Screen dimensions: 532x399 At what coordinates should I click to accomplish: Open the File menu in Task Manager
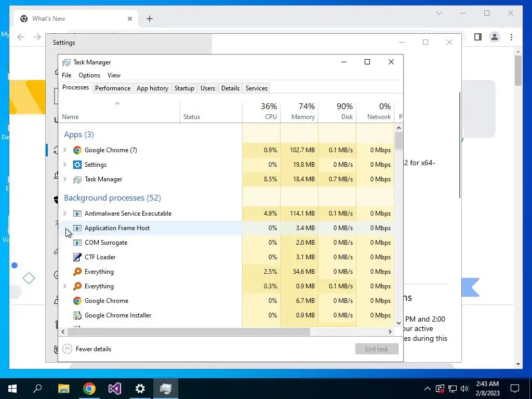(66, 75)
